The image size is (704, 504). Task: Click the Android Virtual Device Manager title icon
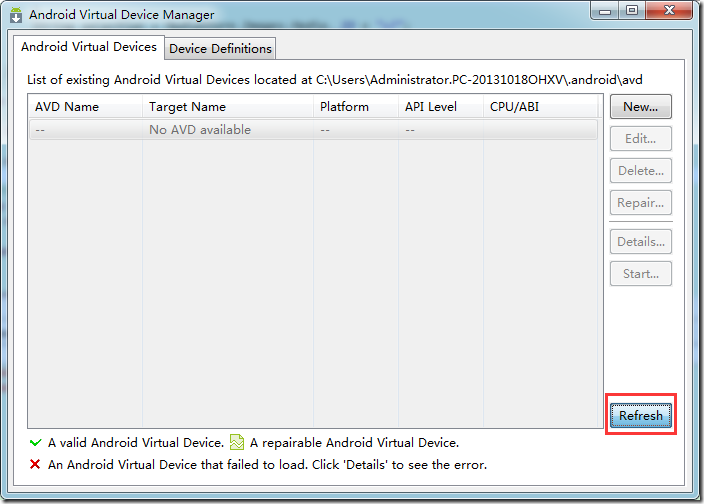click(x=16, y=16)
